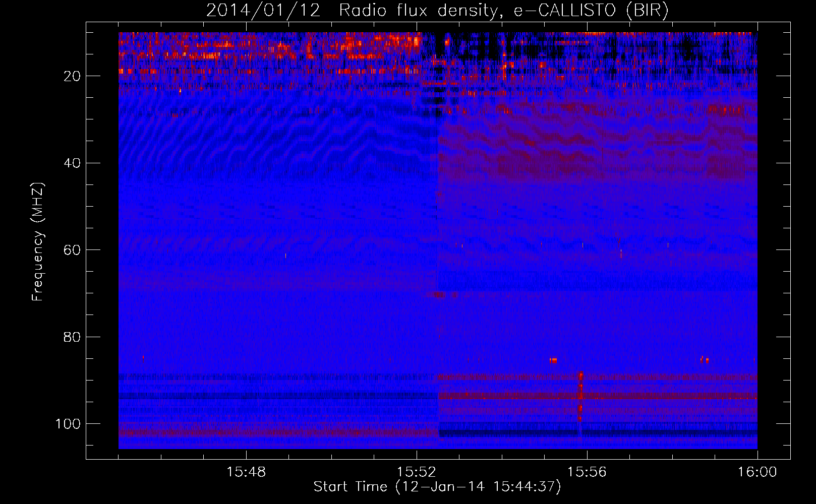Click the 20 frequency tick label
816x504 pixels.
72,76
